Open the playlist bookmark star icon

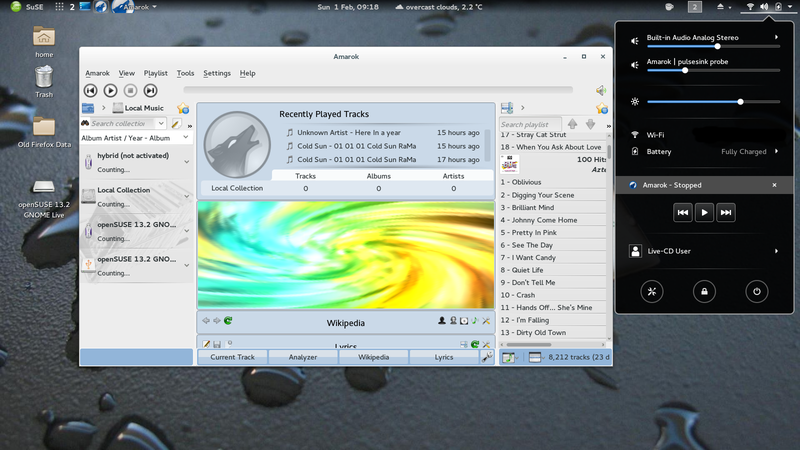click(x=602, y=108)
